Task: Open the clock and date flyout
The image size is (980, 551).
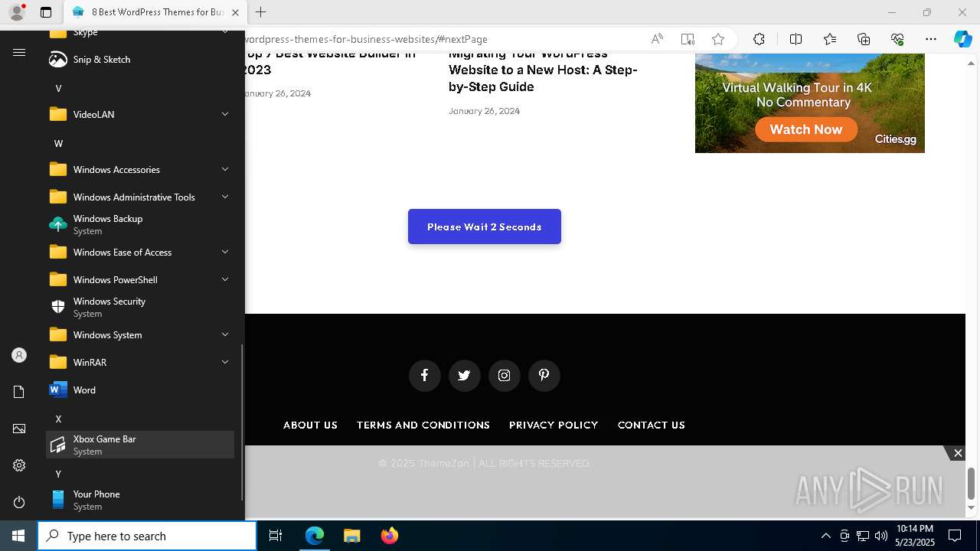Action: click(x=915, y=536)
